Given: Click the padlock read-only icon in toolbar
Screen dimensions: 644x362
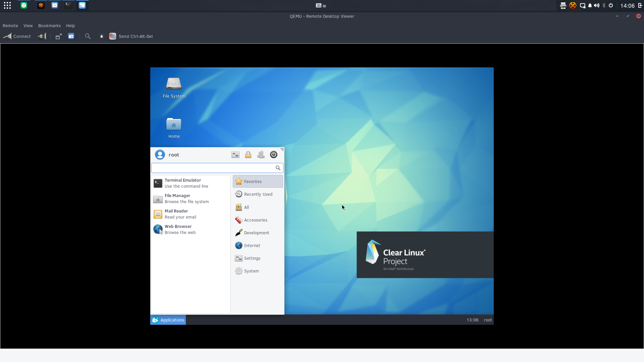Looking at the screenshot, I should [102, 36].
